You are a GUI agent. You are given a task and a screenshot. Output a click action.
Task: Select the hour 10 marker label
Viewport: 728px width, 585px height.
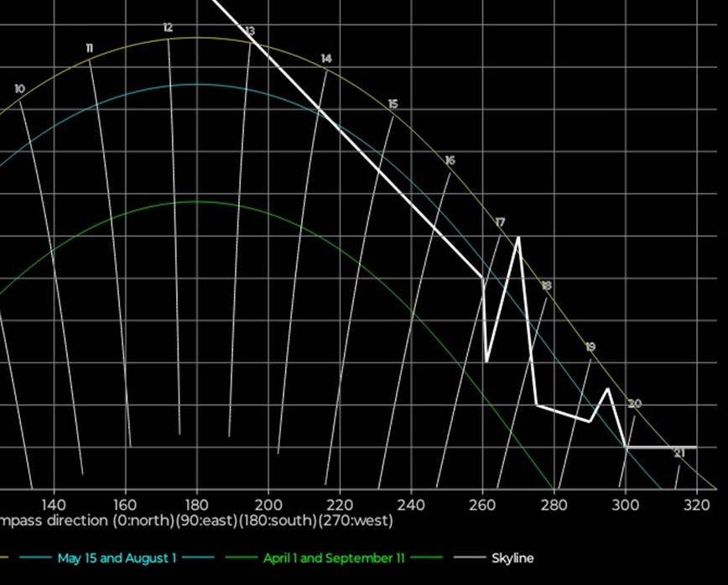click(19, 89)
